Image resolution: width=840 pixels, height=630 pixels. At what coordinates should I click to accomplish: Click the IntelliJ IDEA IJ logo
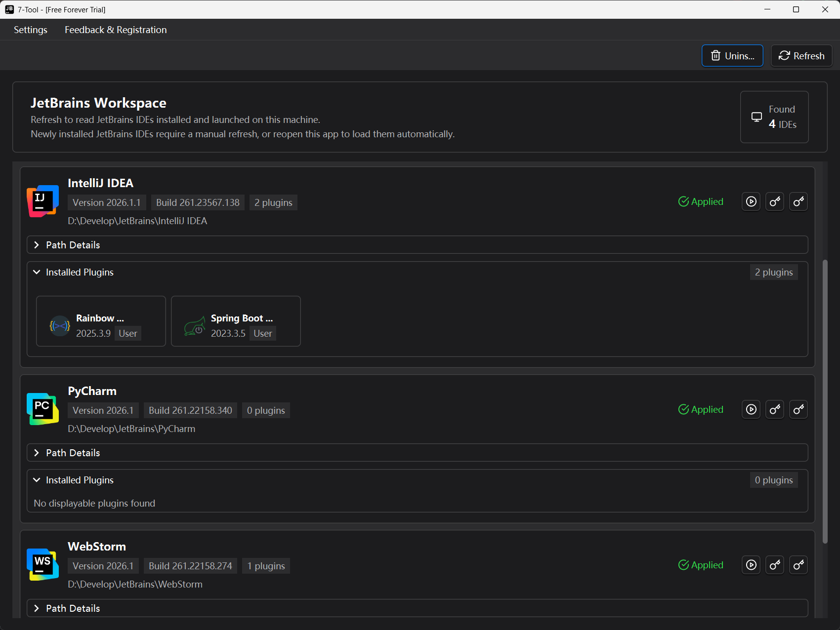[42, 201]
